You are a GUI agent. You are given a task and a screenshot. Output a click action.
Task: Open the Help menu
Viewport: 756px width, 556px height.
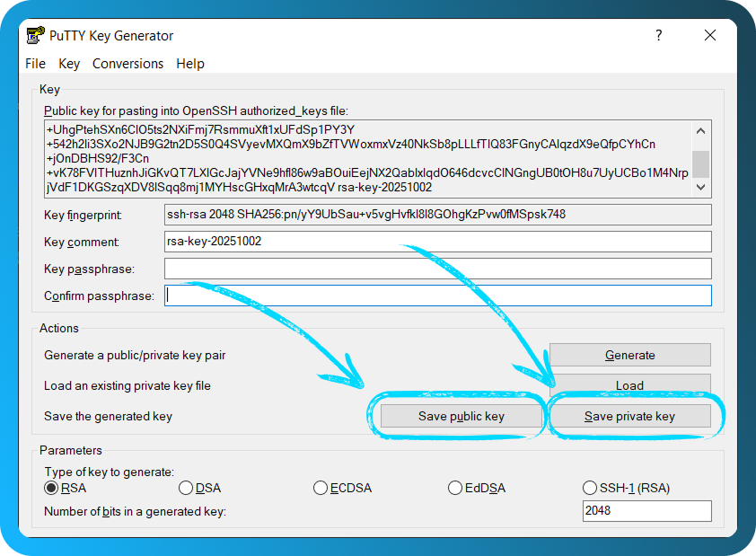coord(190,63)
